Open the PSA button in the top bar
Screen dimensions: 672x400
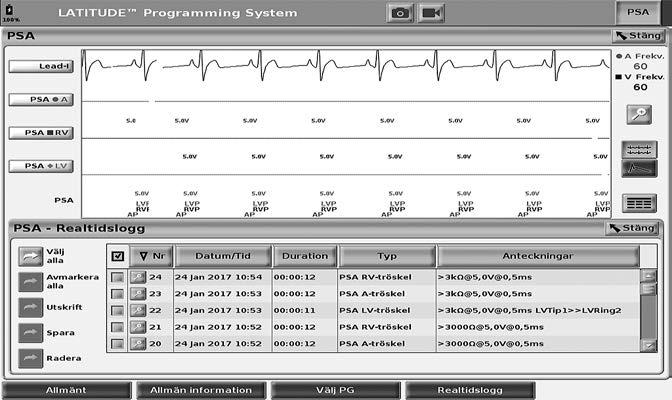(638, 12)
